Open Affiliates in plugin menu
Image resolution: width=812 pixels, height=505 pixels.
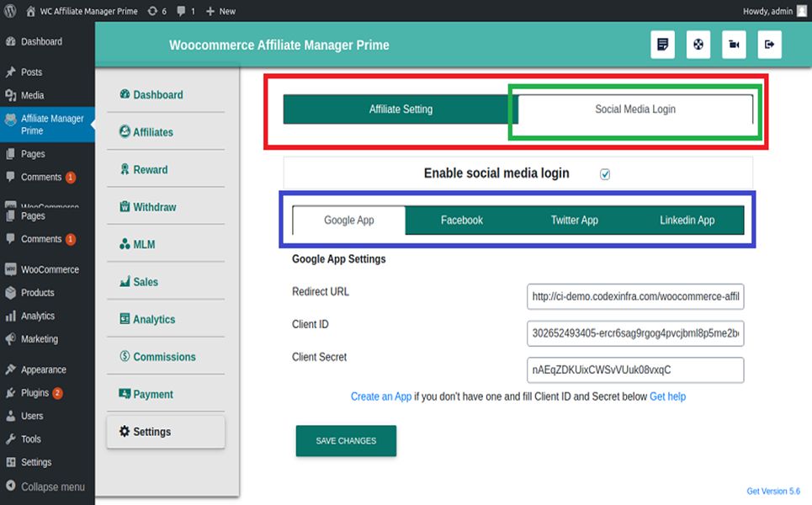pyautogui.click(x=146, y=132)
